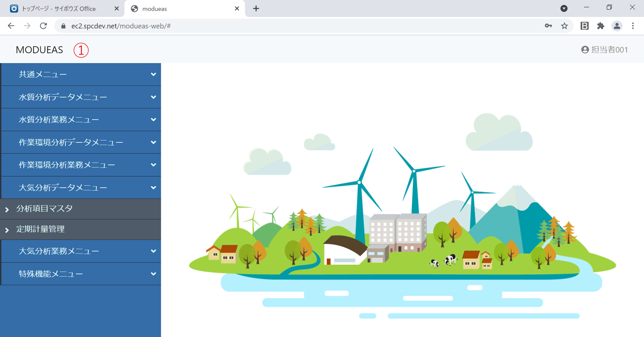The width and height of the screenshot is (644, 337).
Task: View site security lock icon
Action: pos(63,26)
